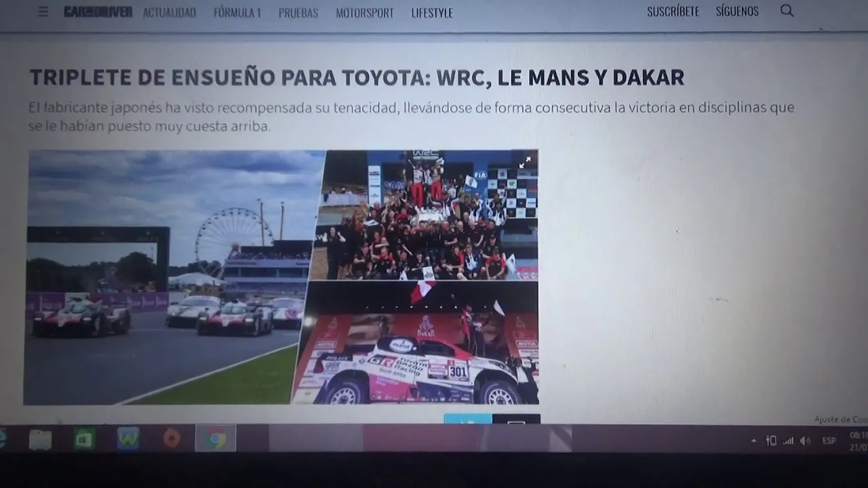868x488 pixels.
Task: Open the Ajuste de Cookies link
Action: point(841,420)
